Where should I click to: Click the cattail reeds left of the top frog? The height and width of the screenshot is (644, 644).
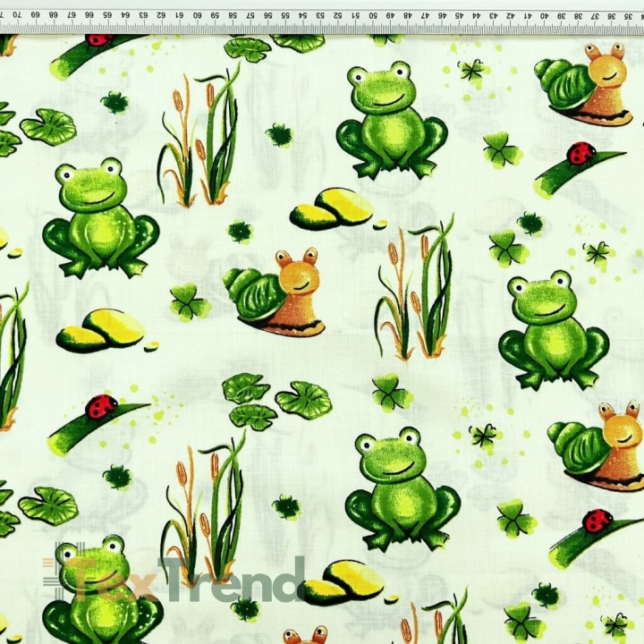(199, 135)
